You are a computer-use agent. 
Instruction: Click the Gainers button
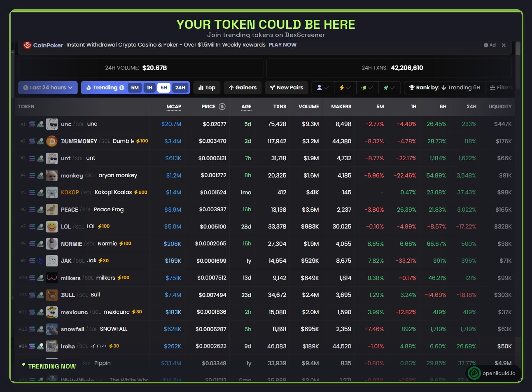point(243,87)
